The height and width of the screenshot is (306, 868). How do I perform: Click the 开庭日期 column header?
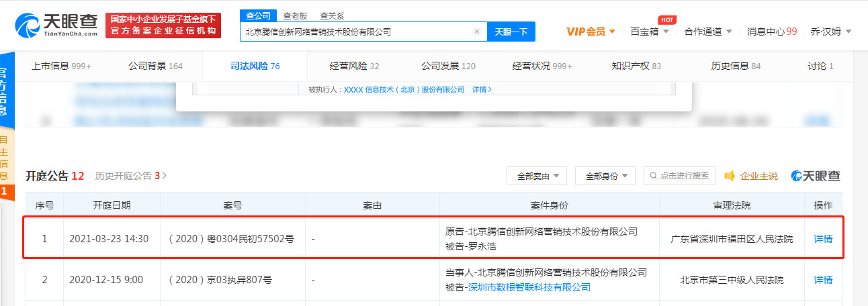[112, 205]
